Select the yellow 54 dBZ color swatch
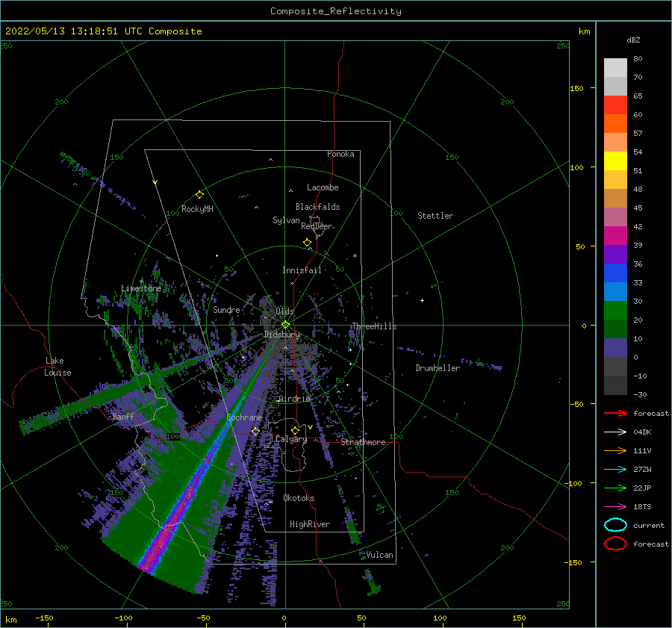This screenshot has width=672, height=628. 615,161
